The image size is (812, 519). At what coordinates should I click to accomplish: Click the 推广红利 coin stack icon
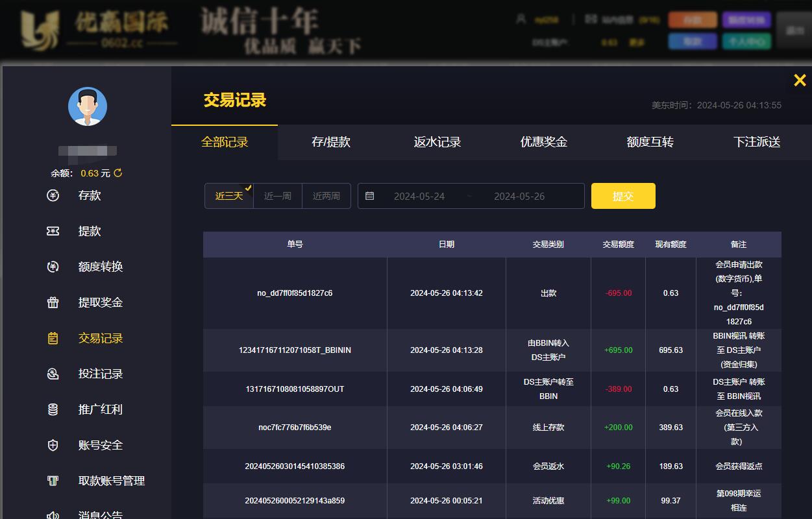(53, 409)
